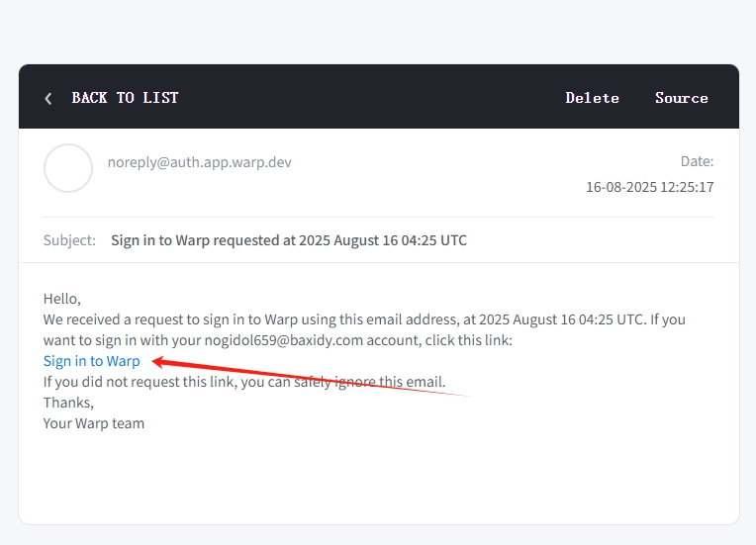Screen dimensions: 756x545
Task: Click the Date label
Action: click(x=697, y=161)
